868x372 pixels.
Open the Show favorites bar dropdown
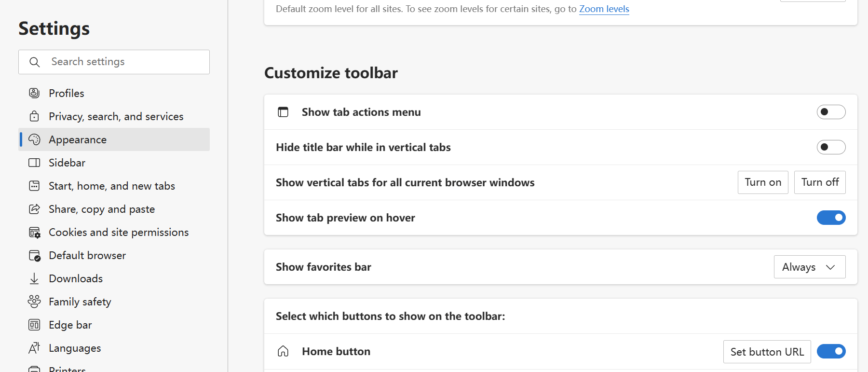click(809, 267)
